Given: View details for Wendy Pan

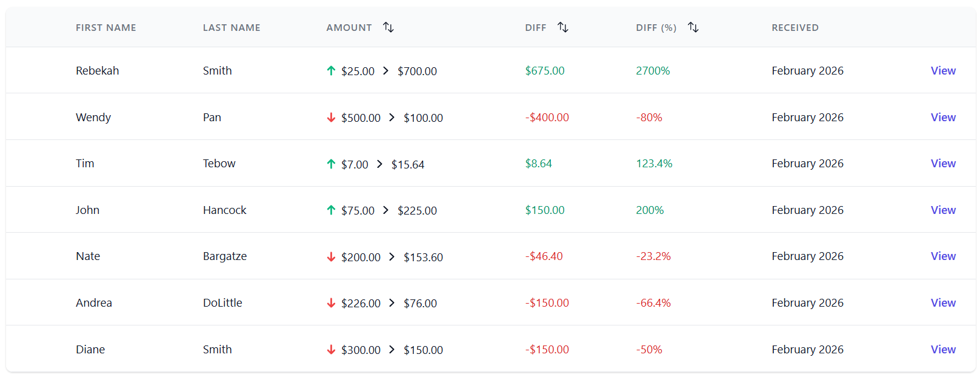Looking at the screenshot, I should pyautogui.click(x=943, y=118).
